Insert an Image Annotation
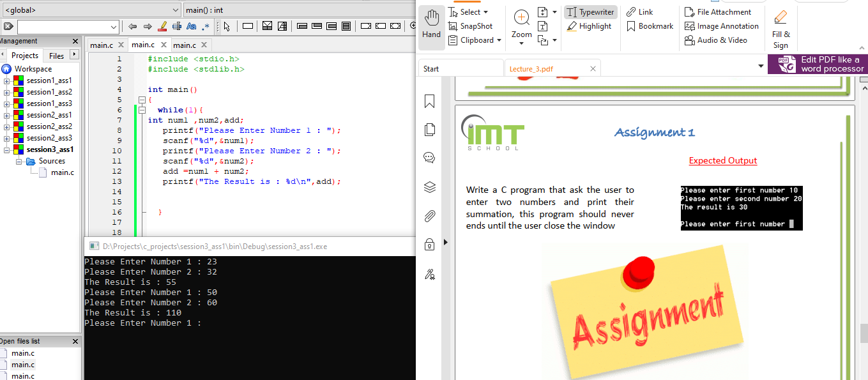The height and width of the screenshot is (380, 868). pyautogui.click(x=721, y=26)
